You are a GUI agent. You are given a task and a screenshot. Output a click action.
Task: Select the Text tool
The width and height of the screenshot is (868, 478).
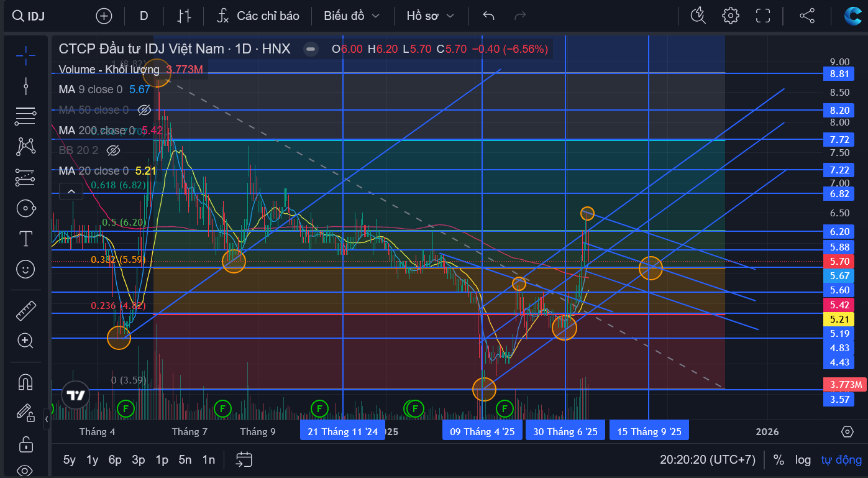(x=25, y=239)
